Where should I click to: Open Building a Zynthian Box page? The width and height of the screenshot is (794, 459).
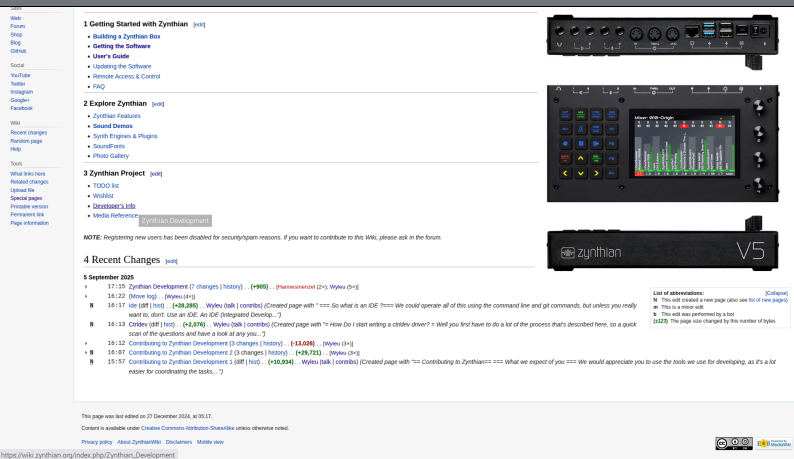pyautogui.click(x=126, y=36)
